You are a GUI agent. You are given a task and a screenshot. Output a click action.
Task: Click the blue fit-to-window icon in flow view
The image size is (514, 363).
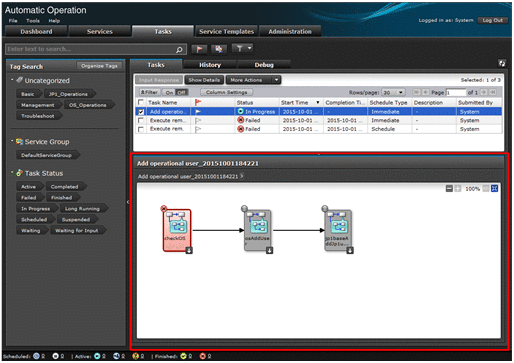pyautogui.click(x=495, y=189)
